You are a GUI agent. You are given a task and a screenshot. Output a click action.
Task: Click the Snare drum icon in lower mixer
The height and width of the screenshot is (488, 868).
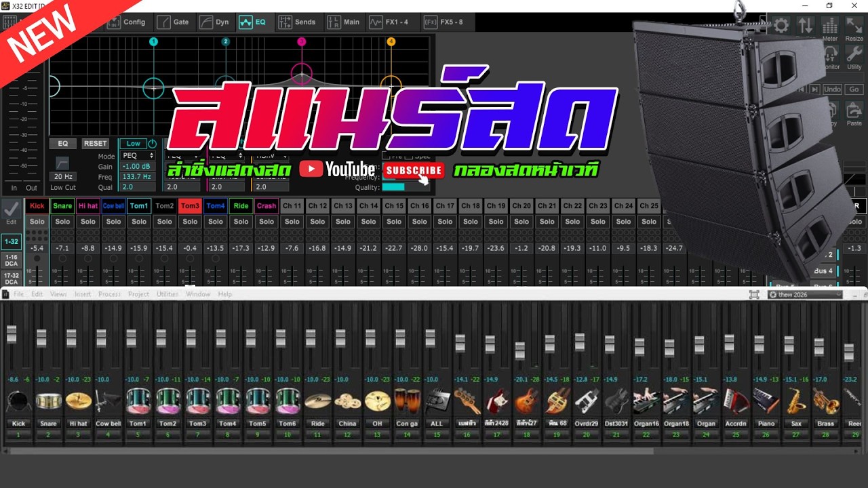pyautogui.click(x=48, y=401)
